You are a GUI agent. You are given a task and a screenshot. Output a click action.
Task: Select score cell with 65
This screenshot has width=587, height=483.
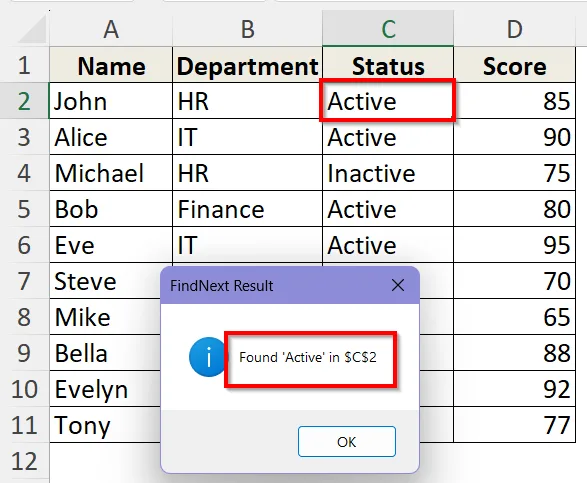[514, 317]
